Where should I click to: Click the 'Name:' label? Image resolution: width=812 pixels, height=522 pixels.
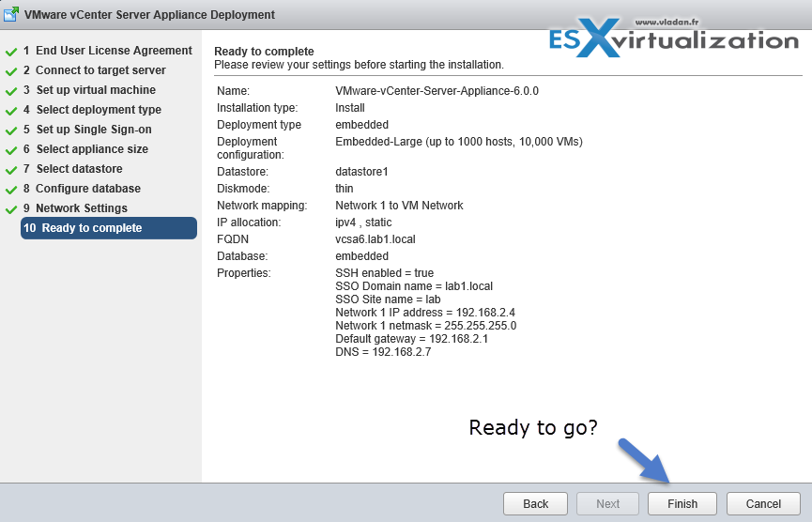(x=233, y=91)
